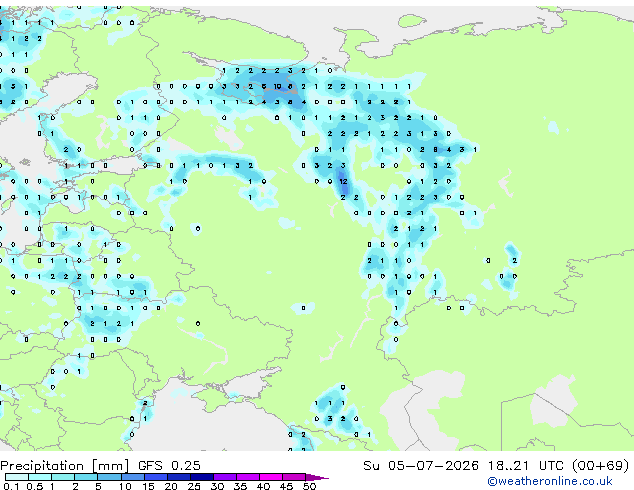Screen dimensions: 634x490
Task: Click the '(00+69)' forecast offset text
Action: 601,466
